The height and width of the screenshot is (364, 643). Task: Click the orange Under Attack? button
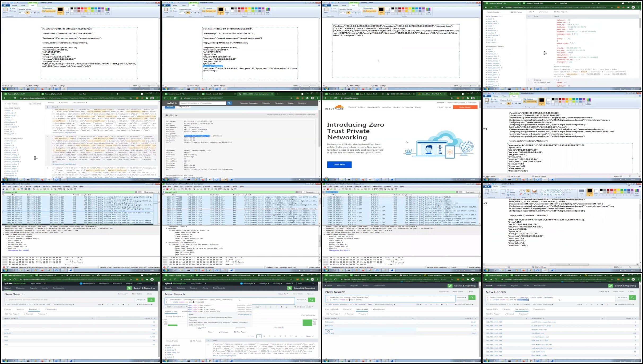coord(465,107)
